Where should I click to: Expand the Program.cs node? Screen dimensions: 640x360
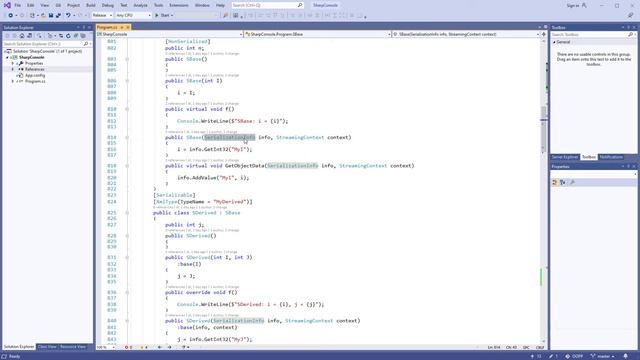click(13, 81)
